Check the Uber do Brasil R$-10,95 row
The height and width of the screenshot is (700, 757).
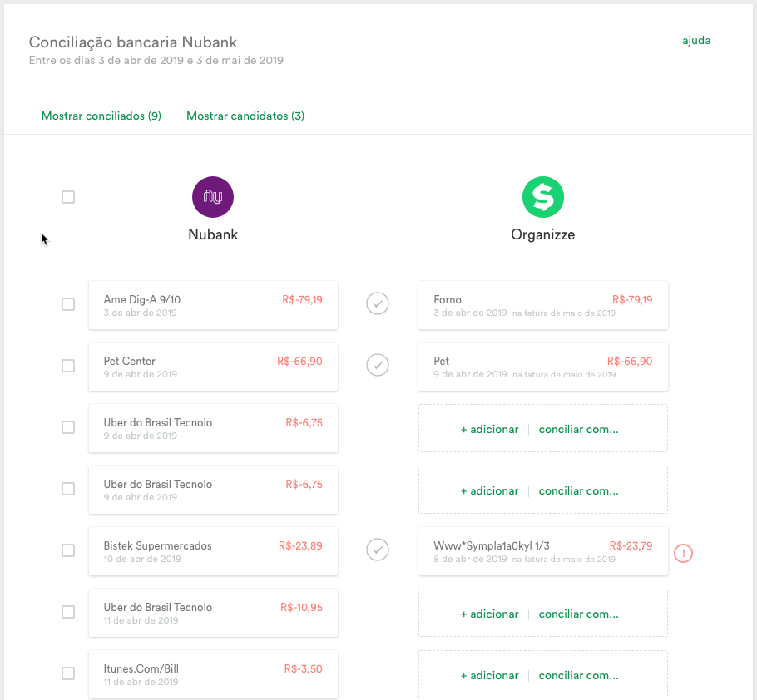[x=68, y=612]
